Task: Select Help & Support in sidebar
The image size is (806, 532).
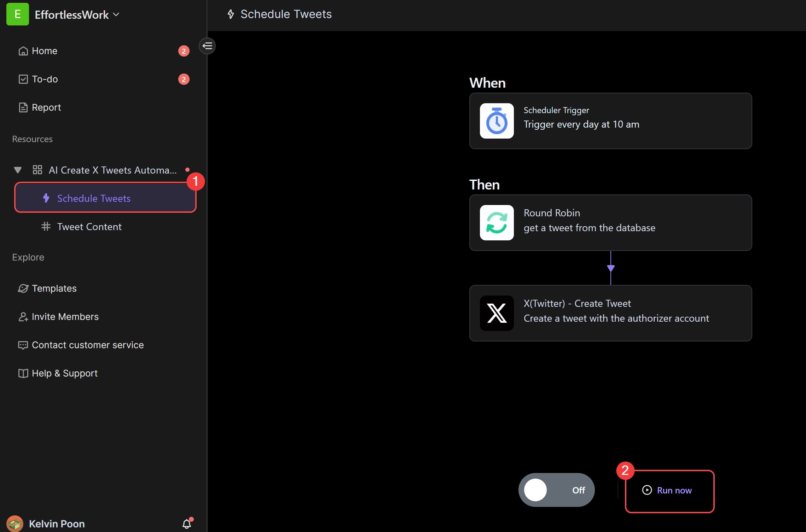Action: [64, 372]
